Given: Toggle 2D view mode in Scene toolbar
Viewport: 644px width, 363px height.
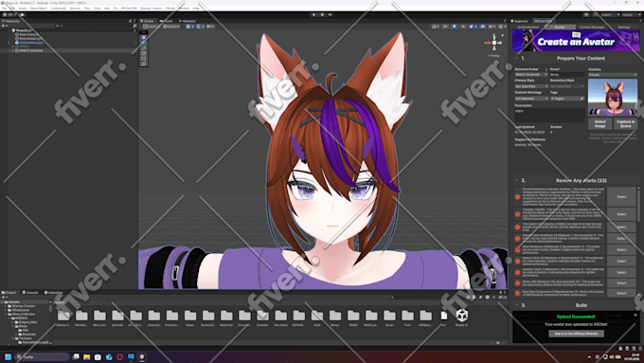Looking at the screenshot, I should tap(445, 27).
